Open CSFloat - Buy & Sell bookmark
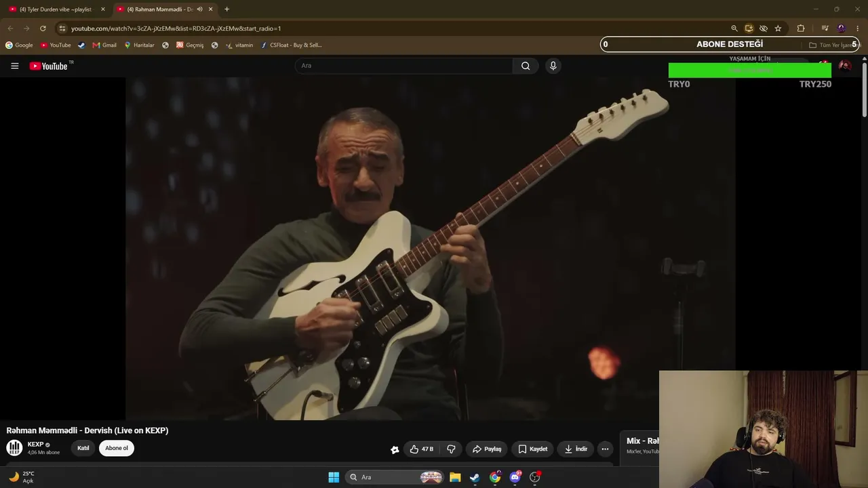868x488 pixels. coord(292,45)
